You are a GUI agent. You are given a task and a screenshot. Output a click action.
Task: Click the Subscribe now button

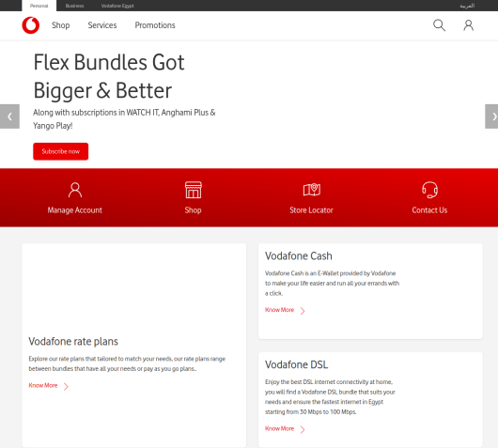coord(61,151)
